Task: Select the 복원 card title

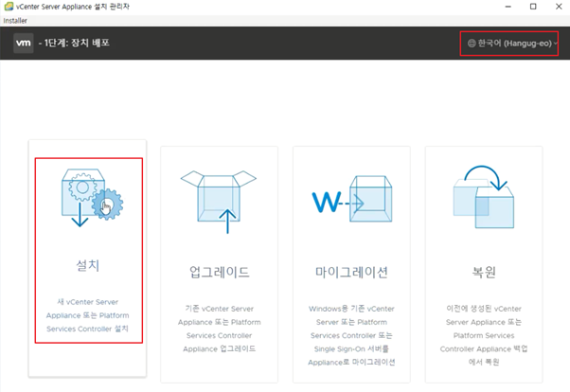Action: coord(484,272)
